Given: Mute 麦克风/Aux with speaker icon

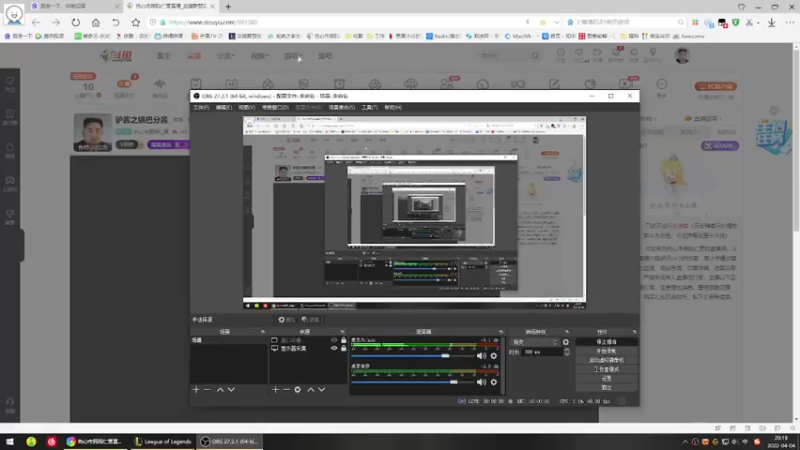Looking at the screenshot, I should coord(481,356).
